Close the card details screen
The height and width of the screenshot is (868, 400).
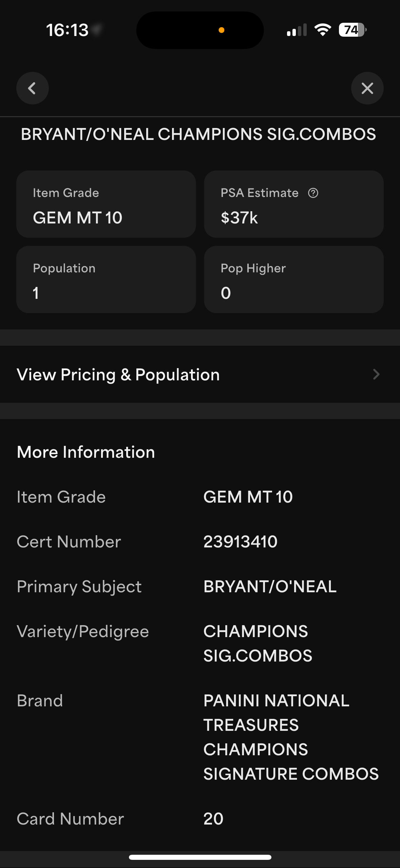(x=367, y=88)
